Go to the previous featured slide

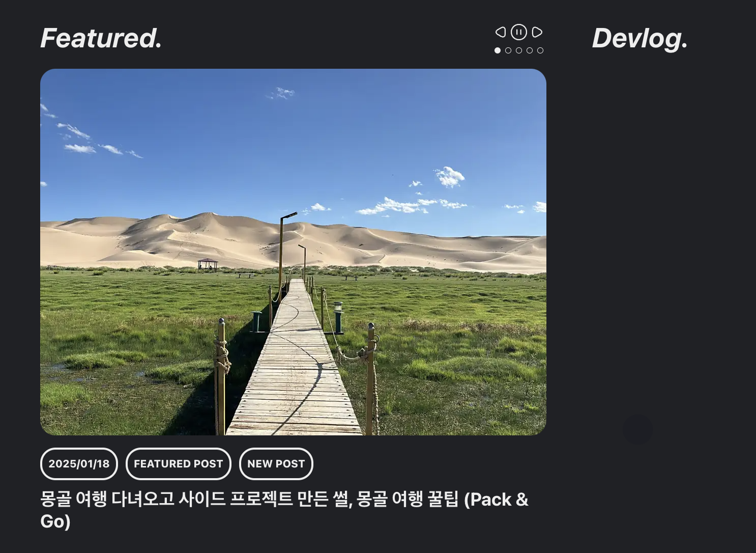coord(501,32)
